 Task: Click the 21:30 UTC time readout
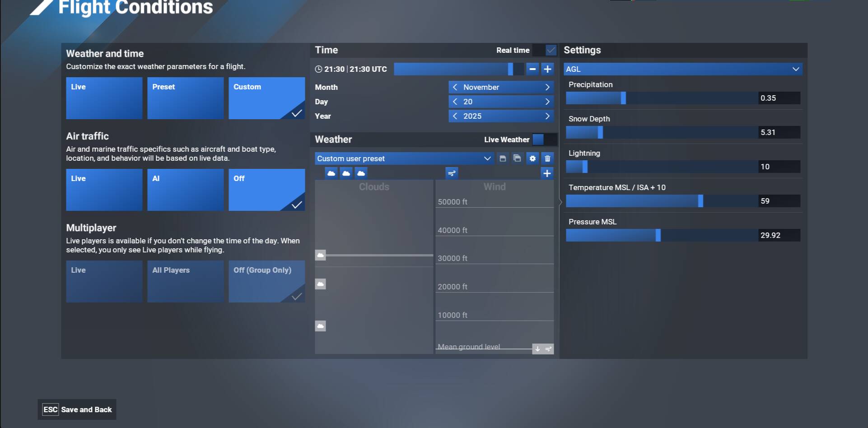tap(368, 69)
